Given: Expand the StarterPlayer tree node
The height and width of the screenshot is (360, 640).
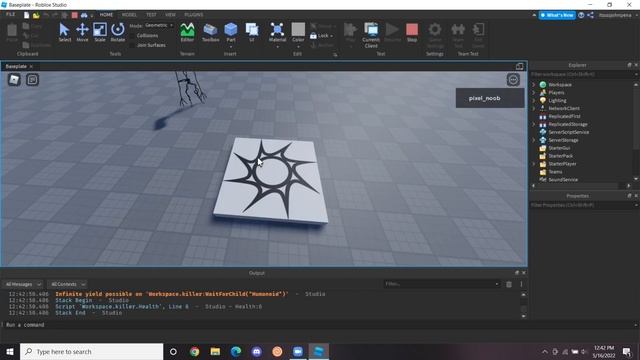Looking at the screenshot, I should point(534,164).
